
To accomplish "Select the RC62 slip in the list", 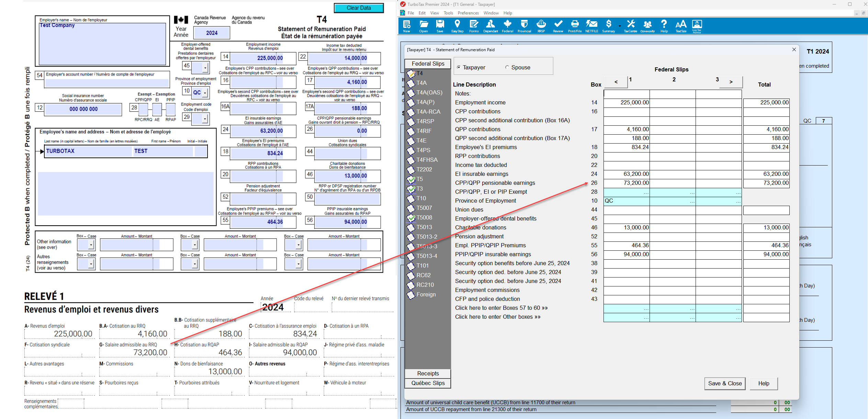I will point(424,275).
